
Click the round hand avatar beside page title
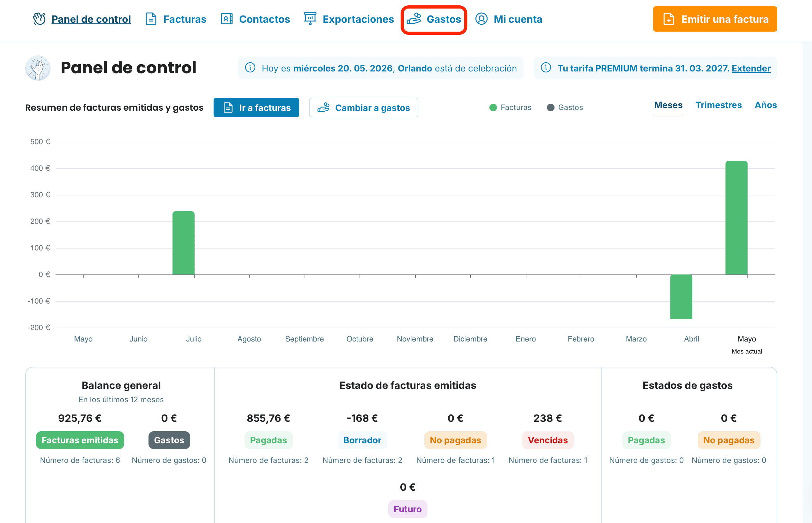38,68
